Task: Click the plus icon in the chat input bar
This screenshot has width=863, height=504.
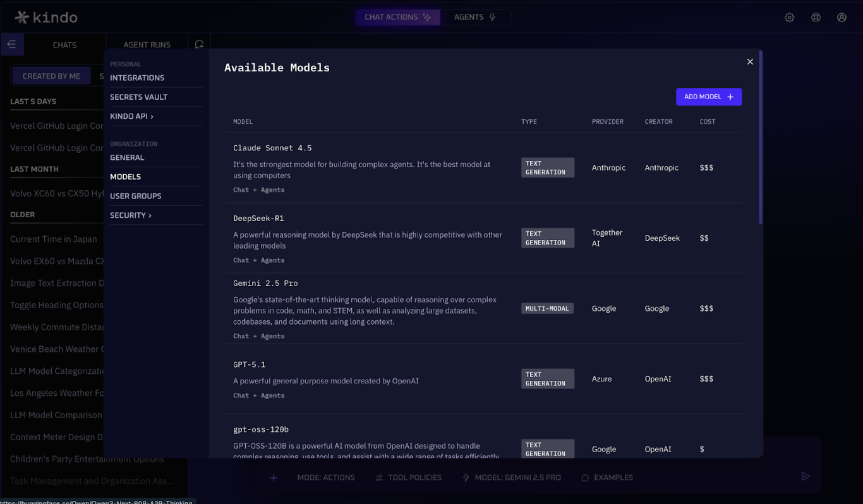Action: [274, 477]
